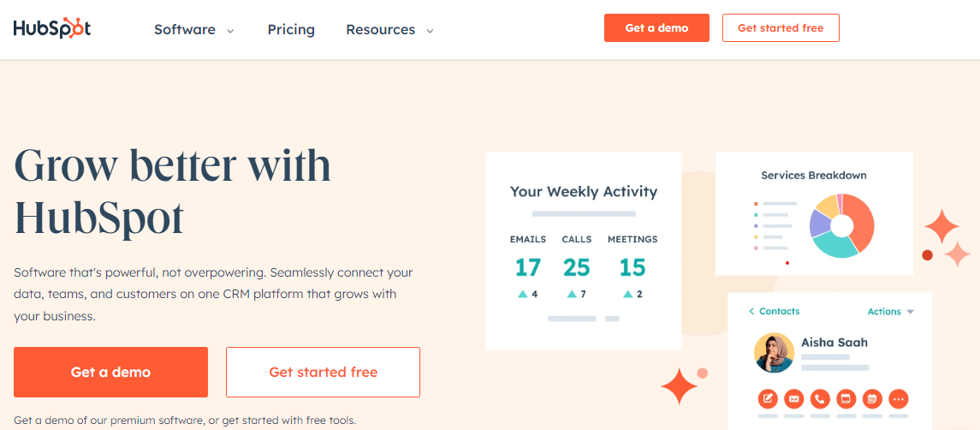Image resolution: width=980 pixels, height=430 pixels.
Task: Open the Software navigation menu
Action: [185, 29]
